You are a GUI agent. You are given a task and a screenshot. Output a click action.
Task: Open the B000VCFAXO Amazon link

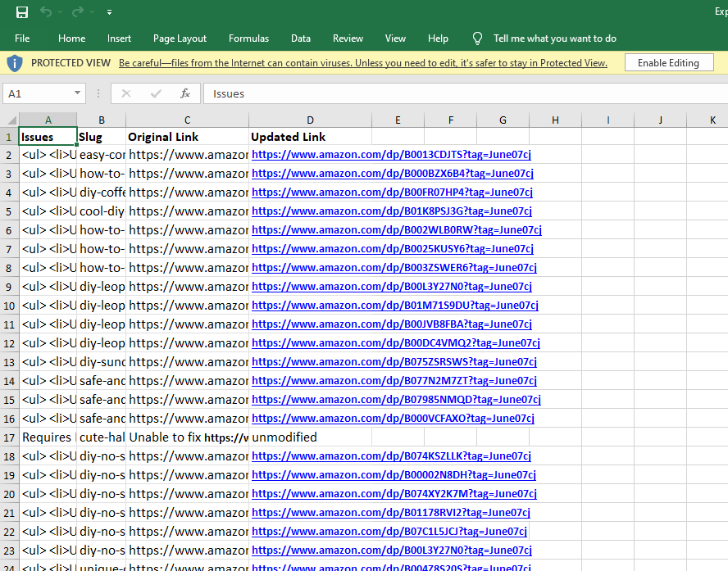coord(393,419)
